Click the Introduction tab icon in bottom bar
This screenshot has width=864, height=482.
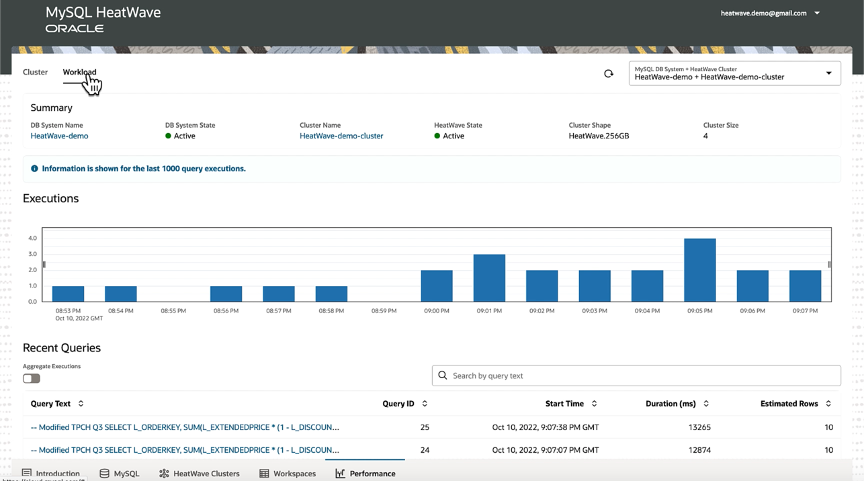[26, 473]
